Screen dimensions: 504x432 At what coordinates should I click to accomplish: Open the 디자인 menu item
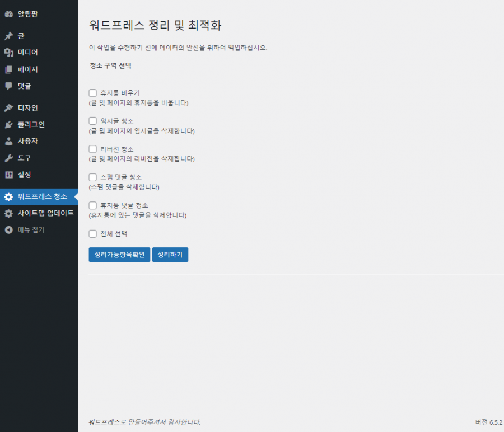tap(39, 108)
